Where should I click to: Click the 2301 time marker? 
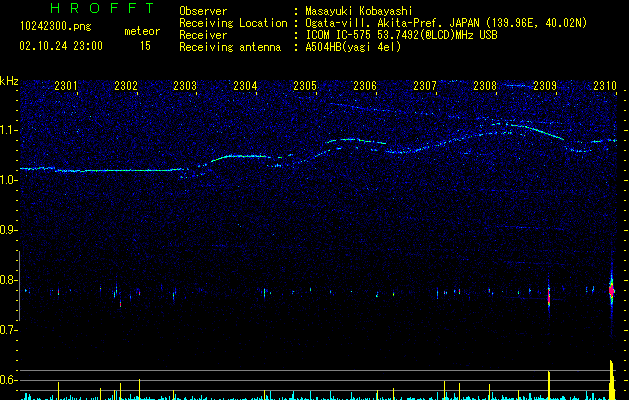click(65, 86)
